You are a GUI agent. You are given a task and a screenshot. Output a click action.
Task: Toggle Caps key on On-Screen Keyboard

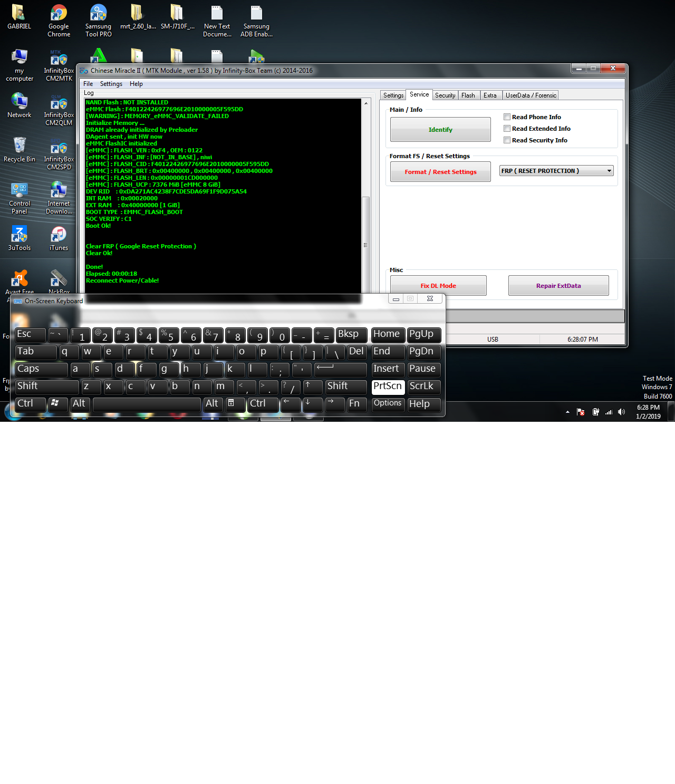click(x=41, y=370)
